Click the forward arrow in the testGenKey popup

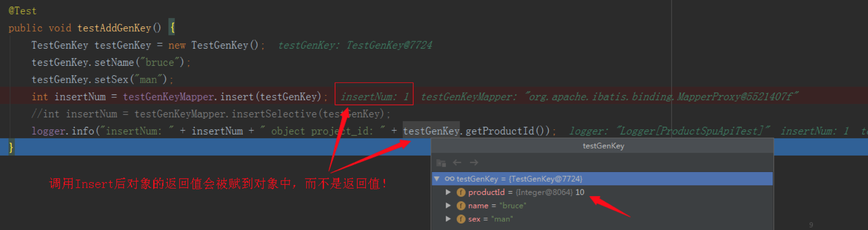click(474, 163)
